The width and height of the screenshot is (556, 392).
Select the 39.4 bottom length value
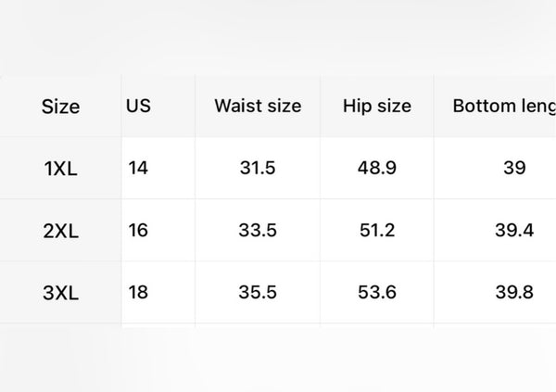514,230
